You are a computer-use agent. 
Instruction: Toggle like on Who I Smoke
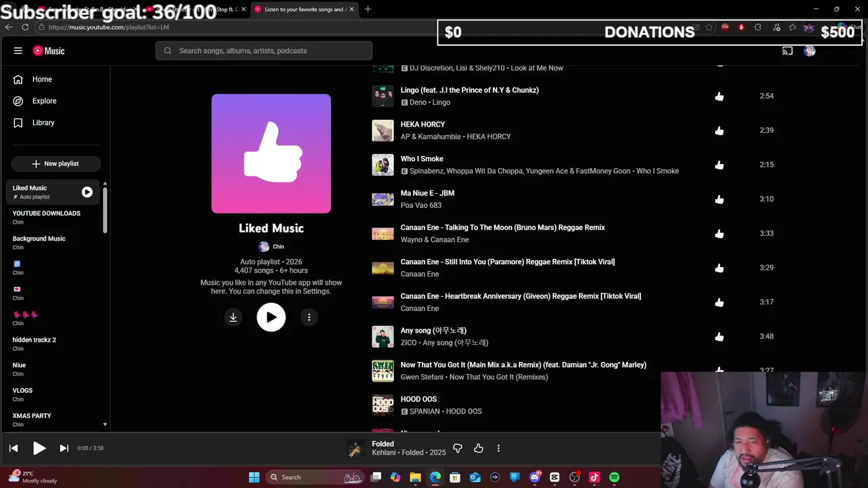coord(719,165)
